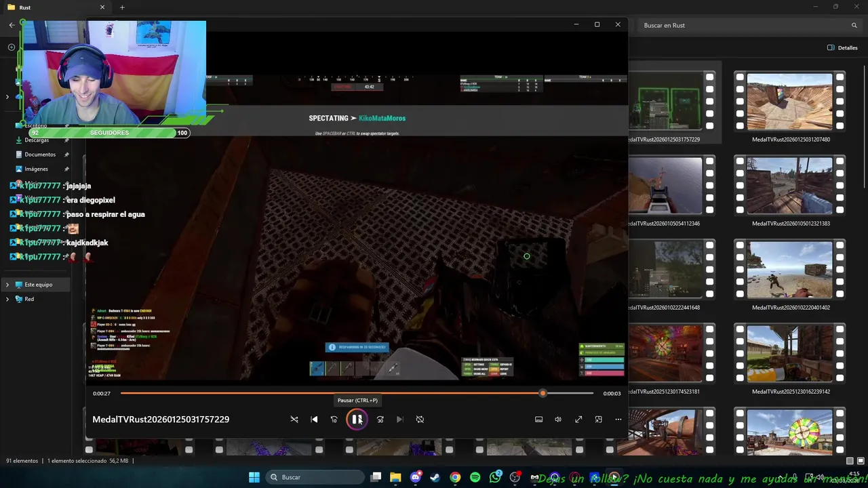
Task: Open Steam from the taskbar
Action: coord(435,477)
